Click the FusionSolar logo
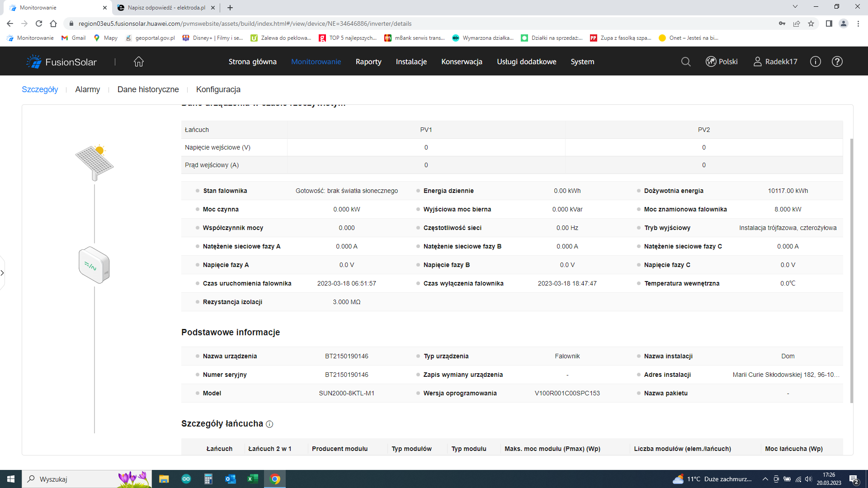868x488 pixels. [61, 61]
